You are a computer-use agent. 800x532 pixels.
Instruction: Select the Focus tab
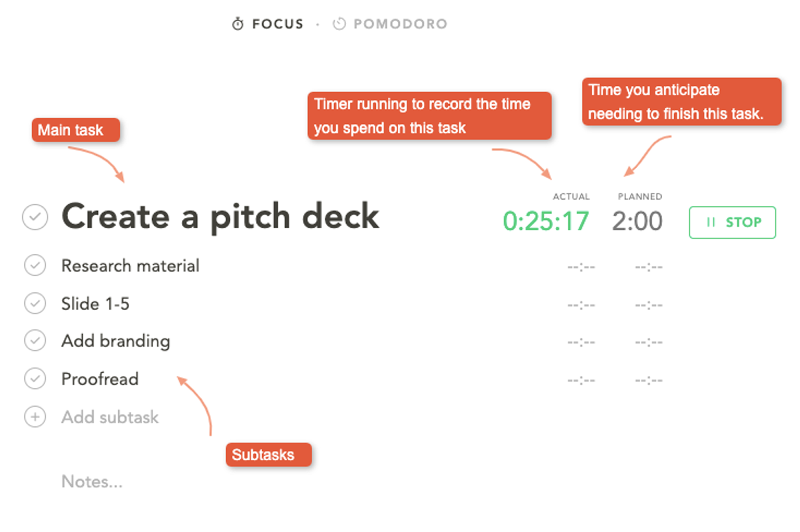(268, 23)
